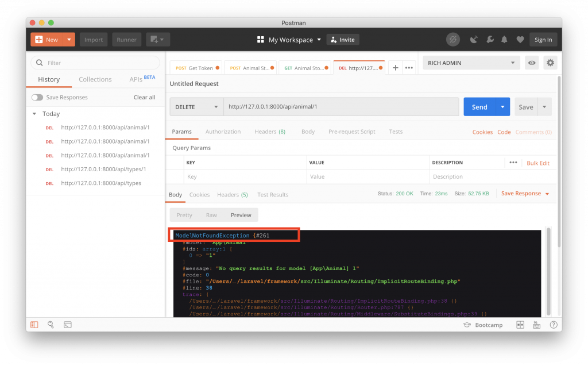Click the Sign In button
Image resolution: width=588 pixels, height=366 pixels.
pyautogui.click(x=543, y=40)
